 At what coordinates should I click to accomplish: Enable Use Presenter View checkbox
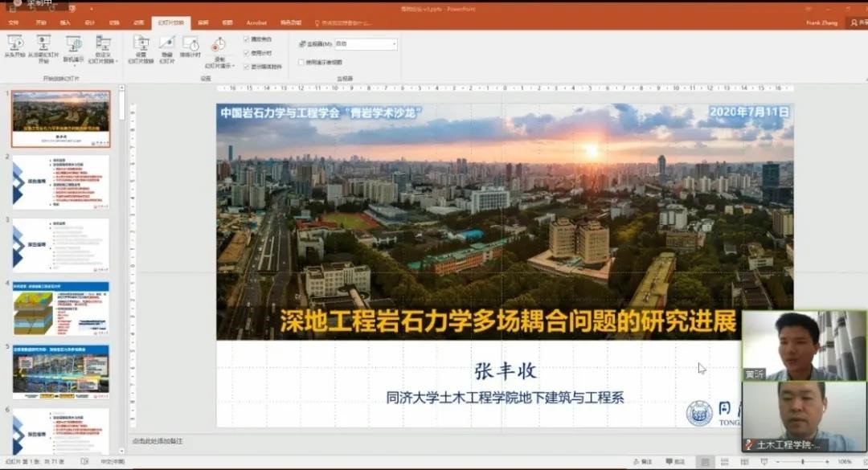click(301, 62)
